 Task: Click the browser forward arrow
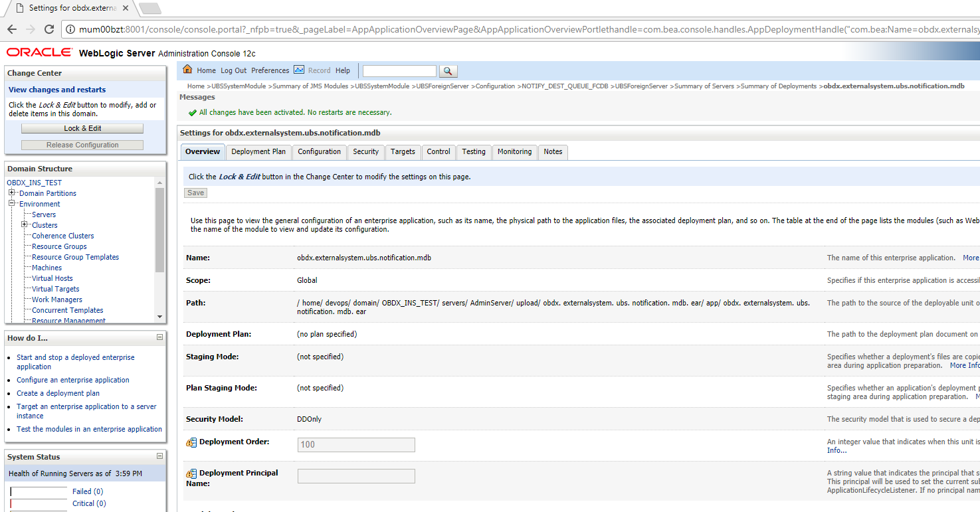pyautogui.click(x=31, y=29)
